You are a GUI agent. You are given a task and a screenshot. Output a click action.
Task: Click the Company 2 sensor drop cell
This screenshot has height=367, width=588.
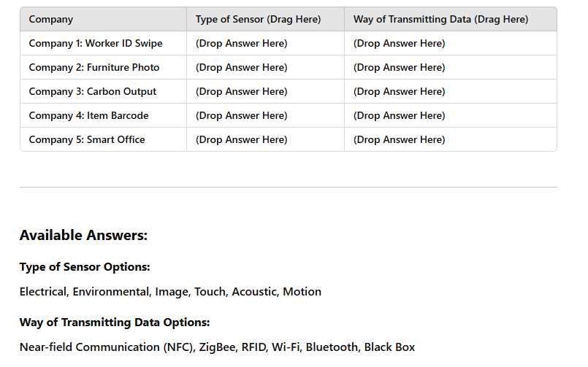point(242,67)
